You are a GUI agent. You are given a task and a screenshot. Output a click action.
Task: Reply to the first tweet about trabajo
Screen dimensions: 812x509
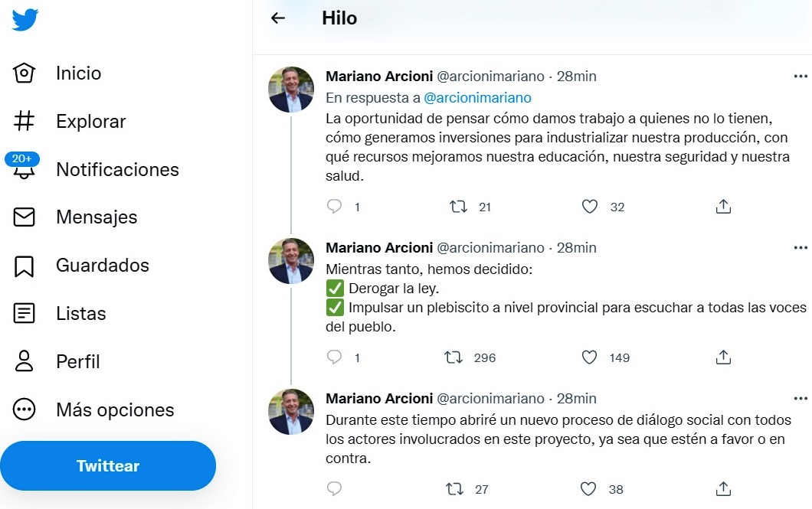click(x=334, y=207)
